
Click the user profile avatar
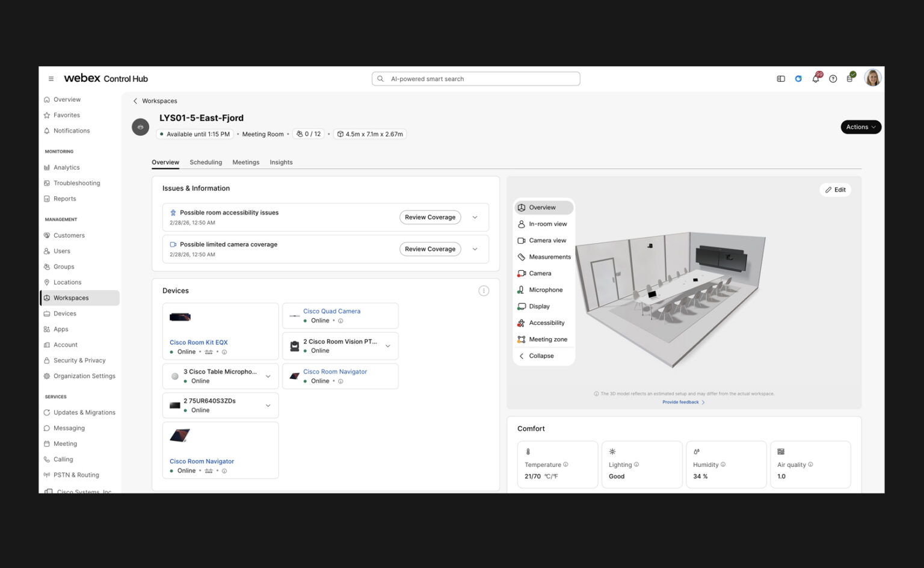pyautogui.click(x=873, y=78)
